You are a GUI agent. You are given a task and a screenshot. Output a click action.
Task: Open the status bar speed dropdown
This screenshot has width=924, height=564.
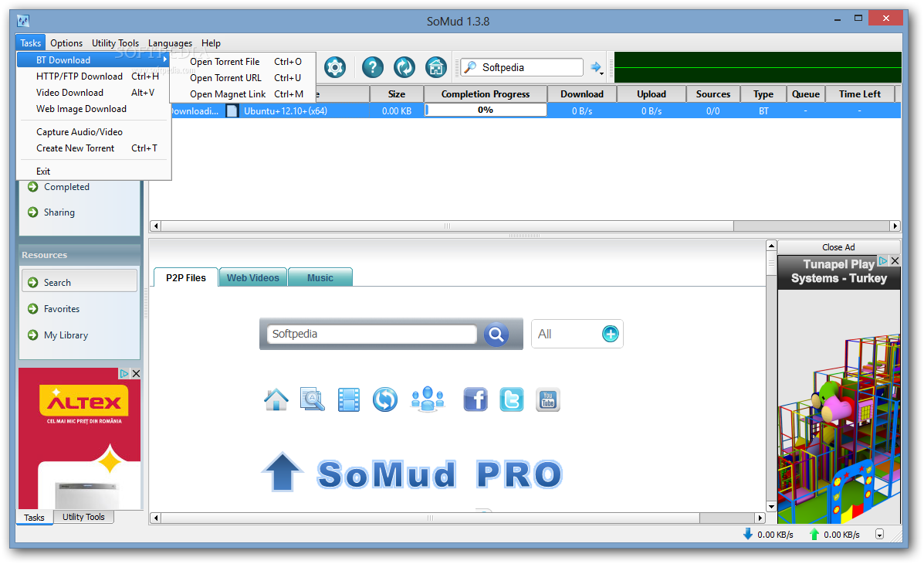click(879, 535)
